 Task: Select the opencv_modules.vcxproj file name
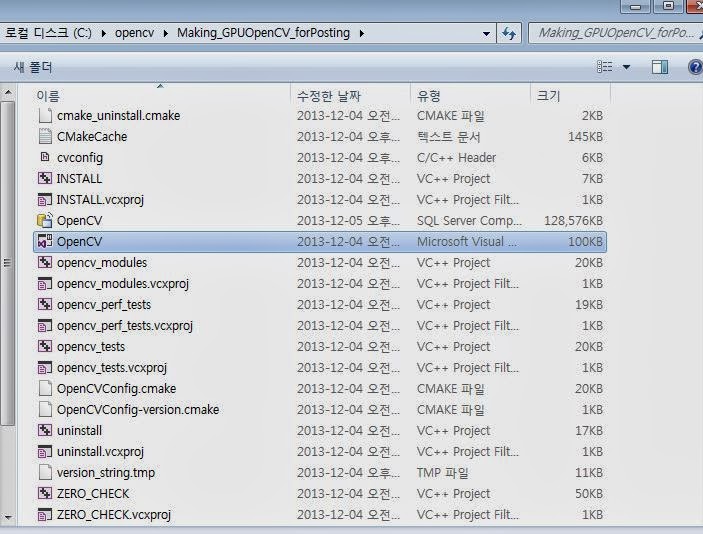click(123, 283)
